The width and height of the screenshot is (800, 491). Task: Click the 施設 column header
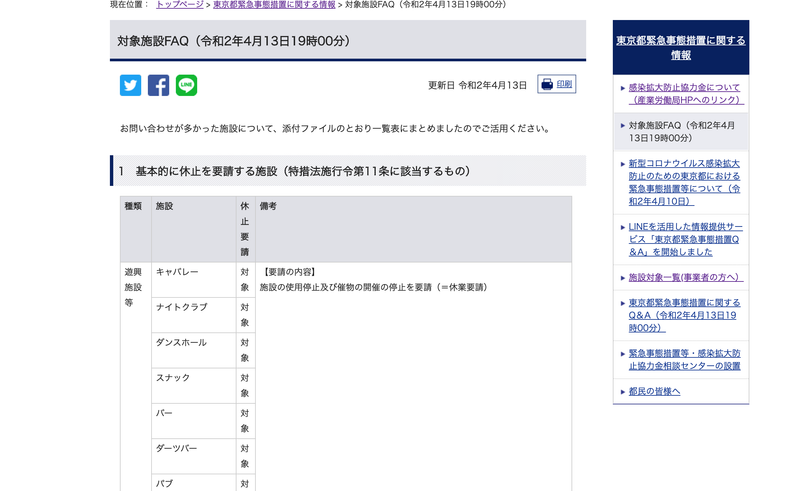click(x=194, y=229)
